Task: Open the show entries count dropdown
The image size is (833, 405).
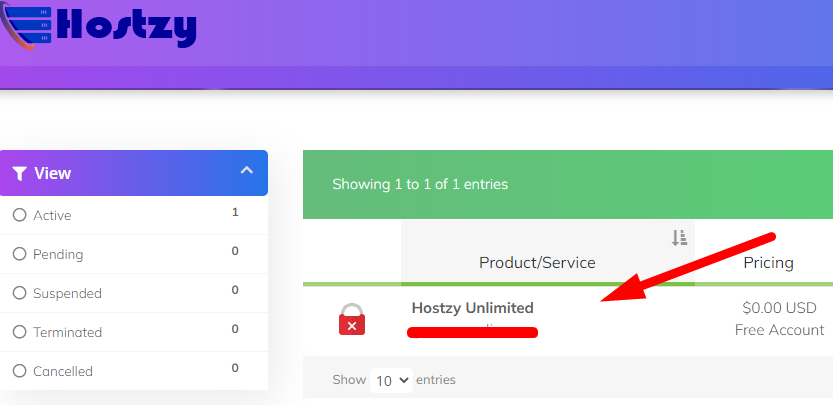Action: pyautogui.click(x=392, y=380)
